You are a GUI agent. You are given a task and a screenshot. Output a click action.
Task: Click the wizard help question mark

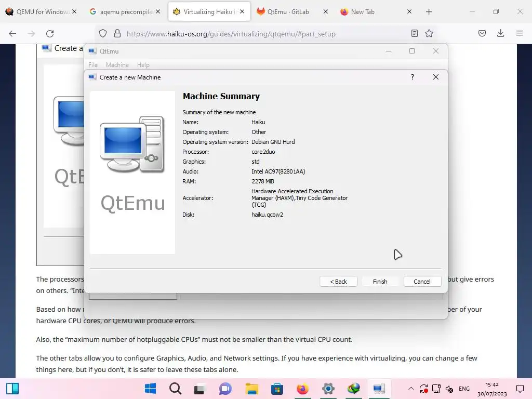pyautogui.click(x=412, y=77)
